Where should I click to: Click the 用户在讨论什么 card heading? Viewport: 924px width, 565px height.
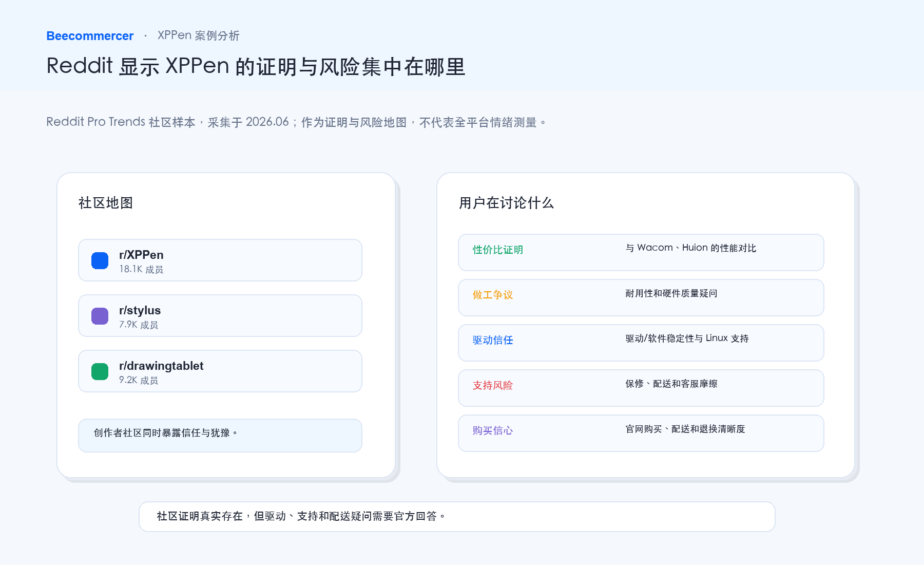pyautogui.click(x=506, y=203)
